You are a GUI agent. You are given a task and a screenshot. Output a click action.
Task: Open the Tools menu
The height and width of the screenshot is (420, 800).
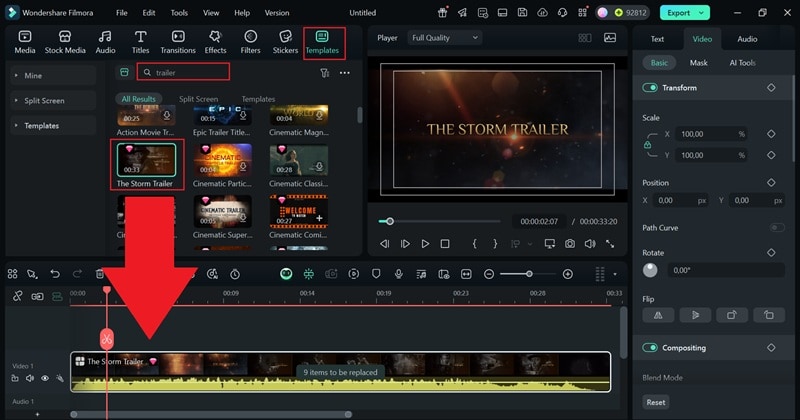(x=179, y=13)
